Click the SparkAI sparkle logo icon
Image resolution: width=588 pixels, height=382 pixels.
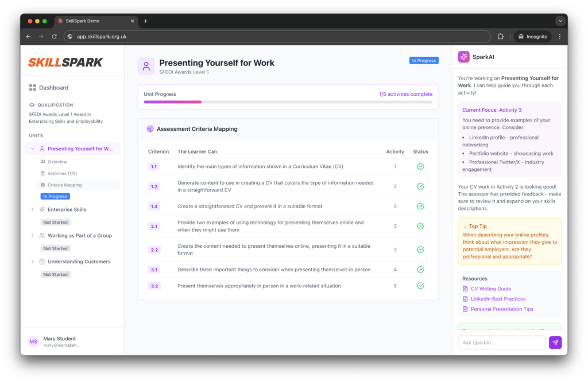point(463,57)
